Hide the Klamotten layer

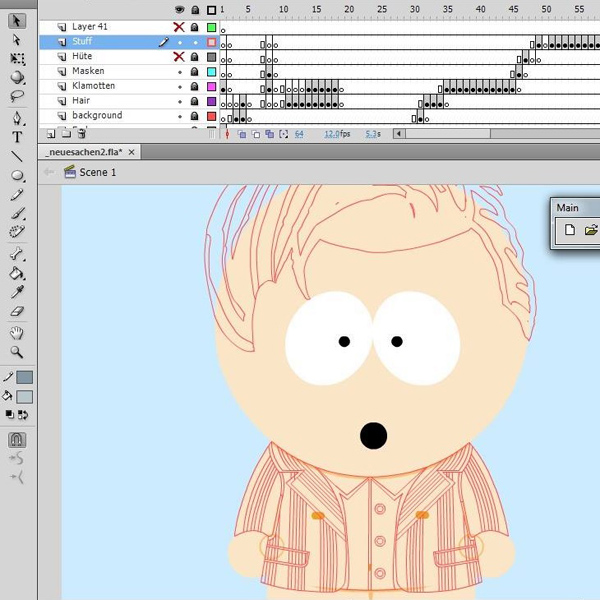179,87
